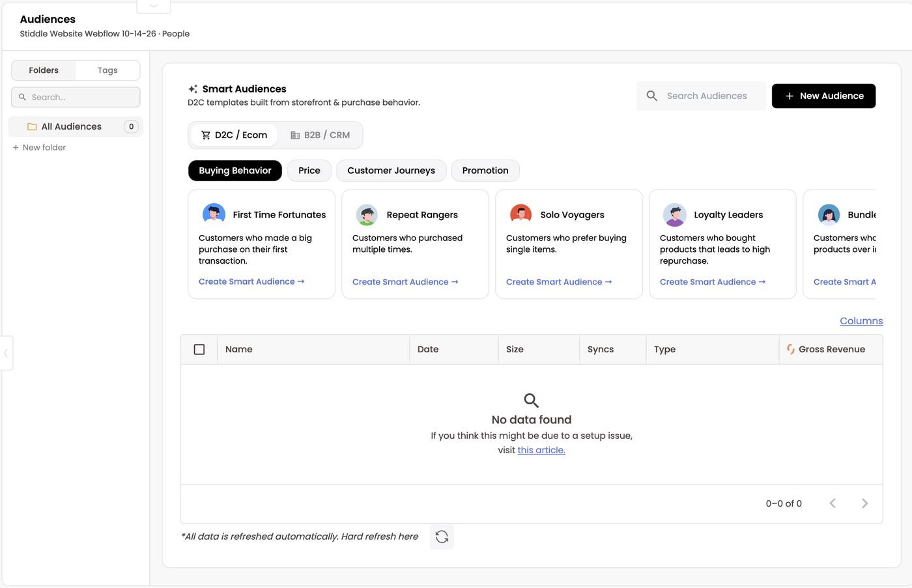Select the Buying Behavior category
The height and width of the screenshot is (588, 912).
235,171
